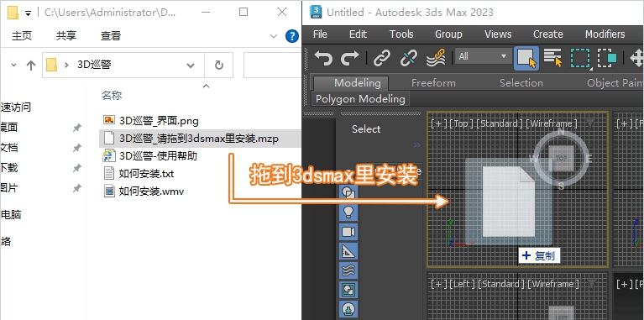Toggle display of XRefs in scene explorer

pyautogui.click(x=348, y=309)
